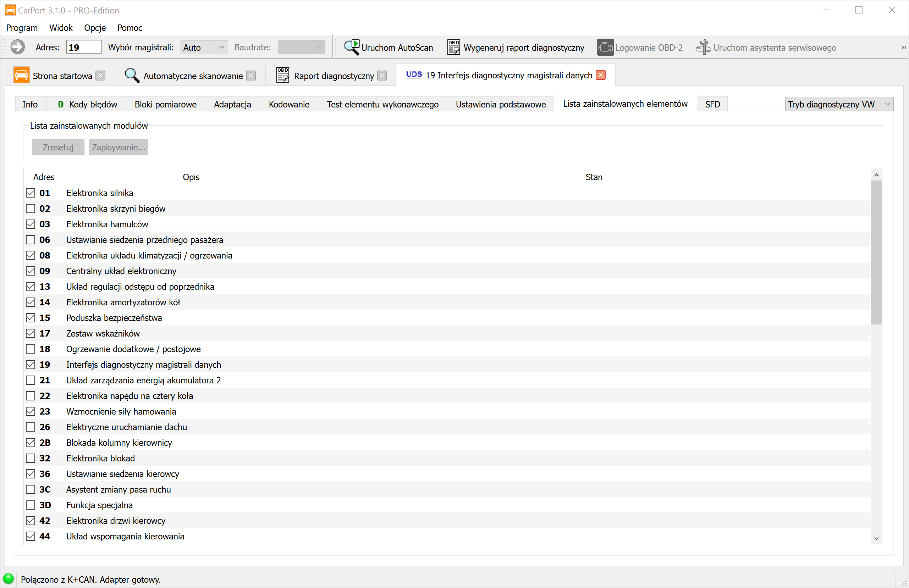Image resolution: width=909 pixels, height=588 pixels.
Task: Open Wybór magistrali Auto dropdown
Action: click(x=204, y=48)
